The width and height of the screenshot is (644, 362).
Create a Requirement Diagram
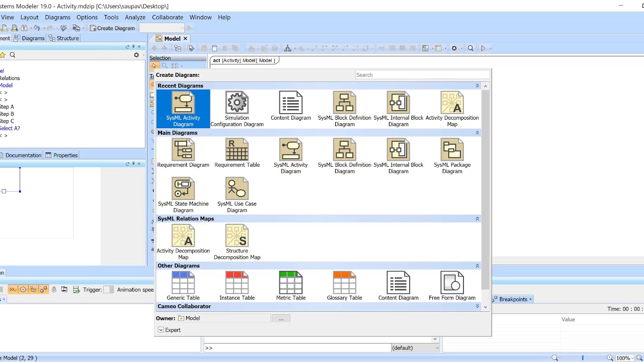point(183,153)
